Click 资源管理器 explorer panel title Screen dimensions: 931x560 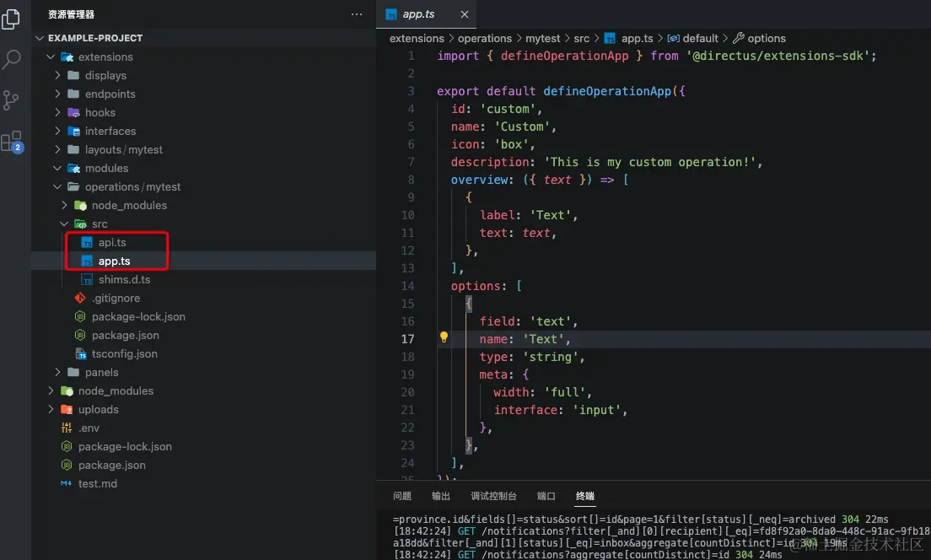tap(71, 14)
